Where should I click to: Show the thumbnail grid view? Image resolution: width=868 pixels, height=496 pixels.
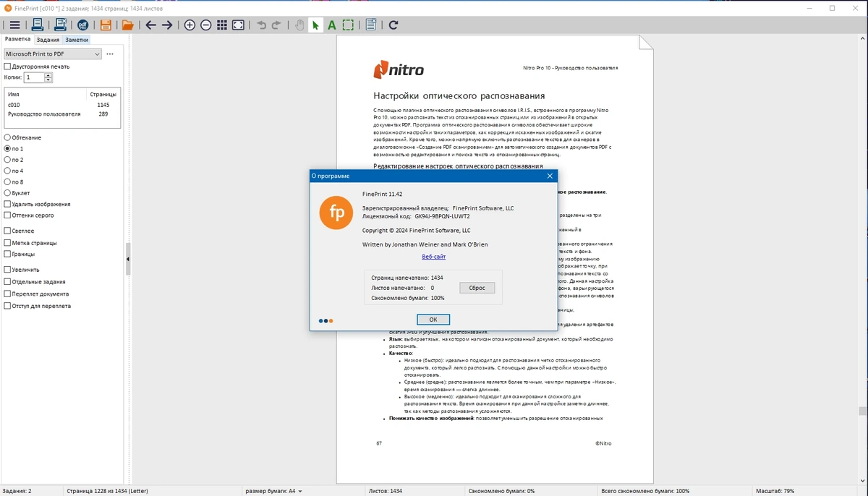click(x=222, y=25)
